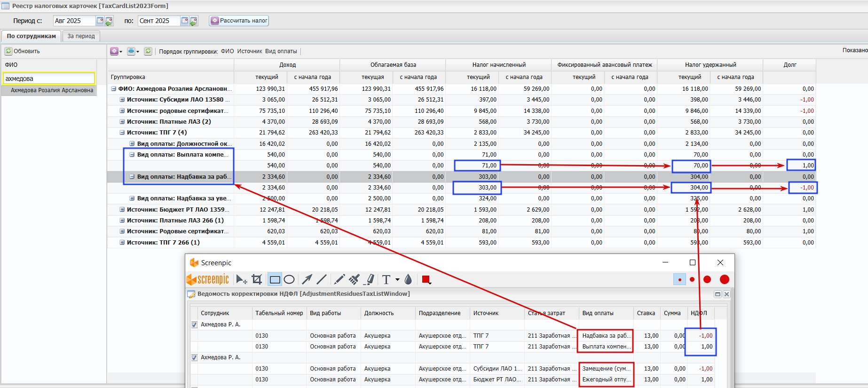
Task: Expand 'Источник: Платные ЛАЗ (2)' row
Action: [122, 122]
